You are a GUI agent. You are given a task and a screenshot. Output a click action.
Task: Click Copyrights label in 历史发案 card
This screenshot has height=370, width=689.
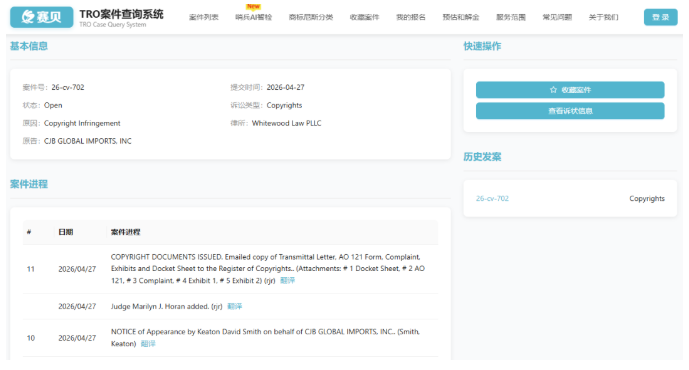pyautogui.click(x=647, y=199)
